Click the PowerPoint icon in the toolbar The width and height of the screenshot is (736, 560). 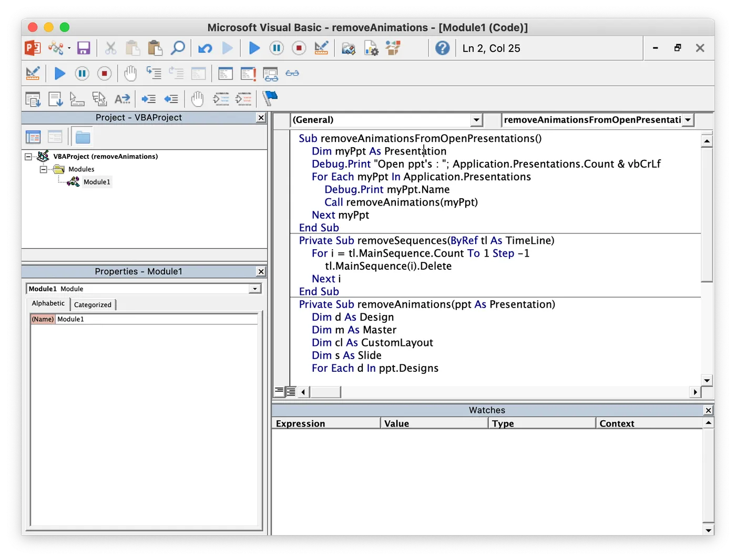[33, 48]
